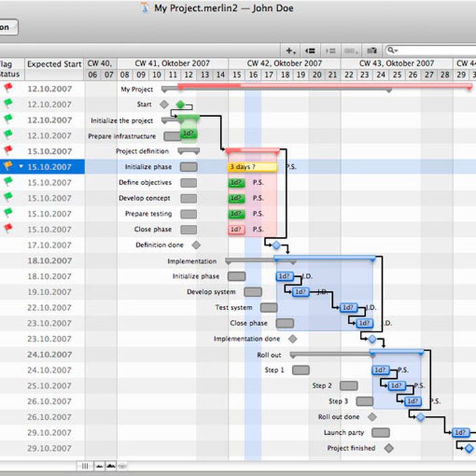Click the green flag for Develop concept

(8, 197)
